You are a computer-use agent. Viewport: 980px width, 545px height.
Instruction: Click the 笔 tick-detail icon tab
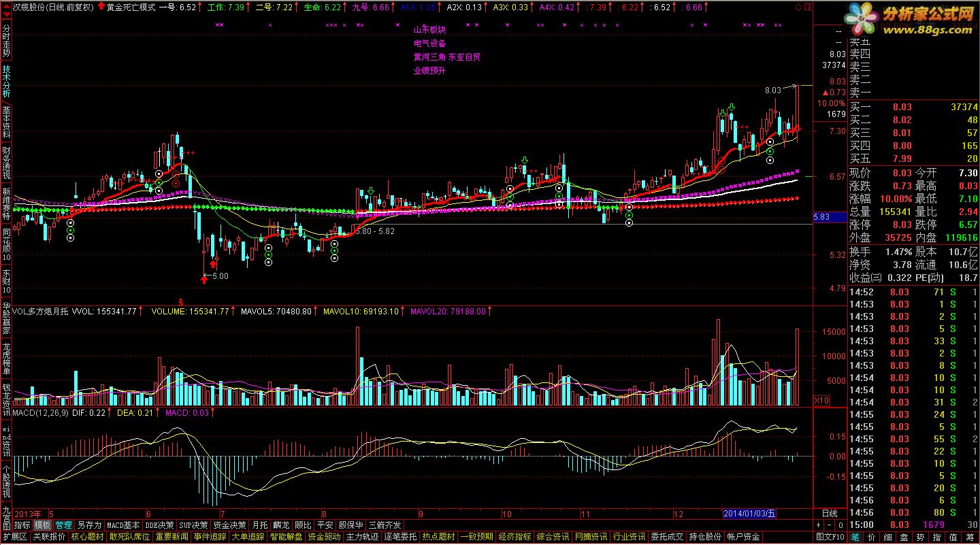(855, 537)
